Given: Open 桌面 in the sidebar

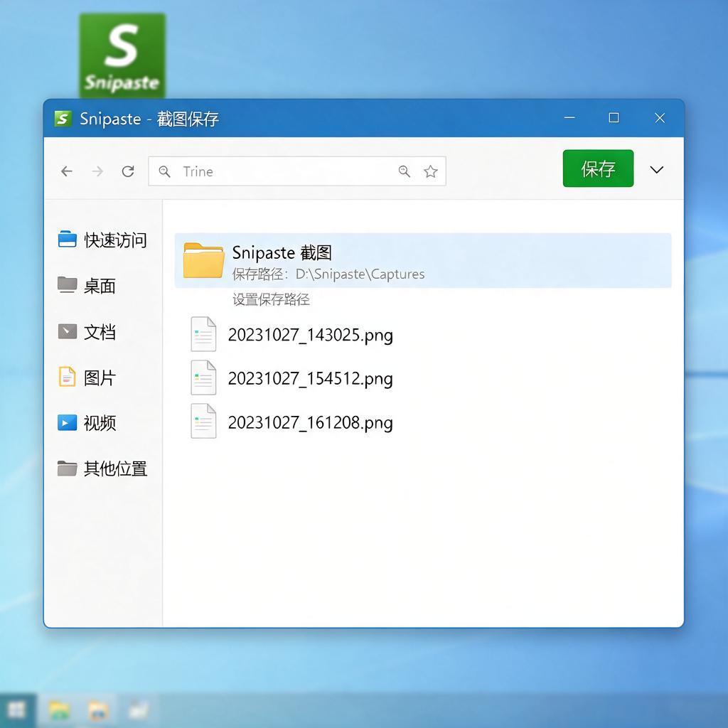Looking at the screenshot, I should (87, 286).
